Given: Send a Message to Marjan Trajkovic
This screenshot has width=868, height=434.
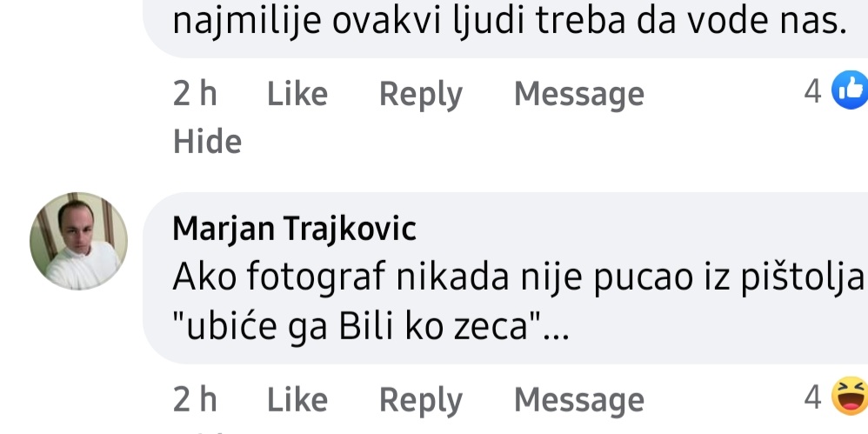Looking at the screenshot, I should point(579,400).
